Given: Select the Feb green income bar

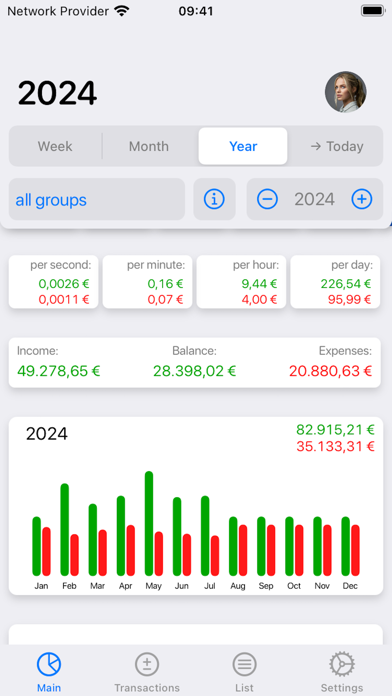Looking at the screenshot, I should tap(65, 530).
